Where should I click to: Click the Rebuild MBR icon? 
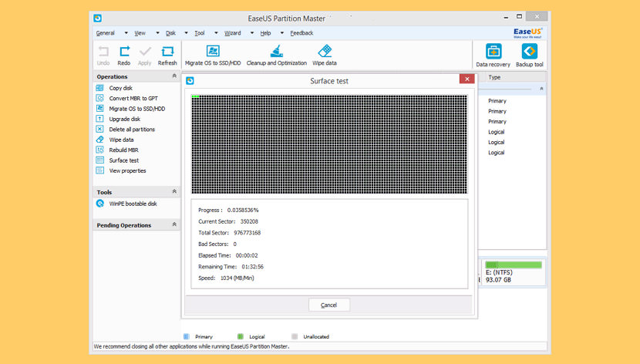100,150
